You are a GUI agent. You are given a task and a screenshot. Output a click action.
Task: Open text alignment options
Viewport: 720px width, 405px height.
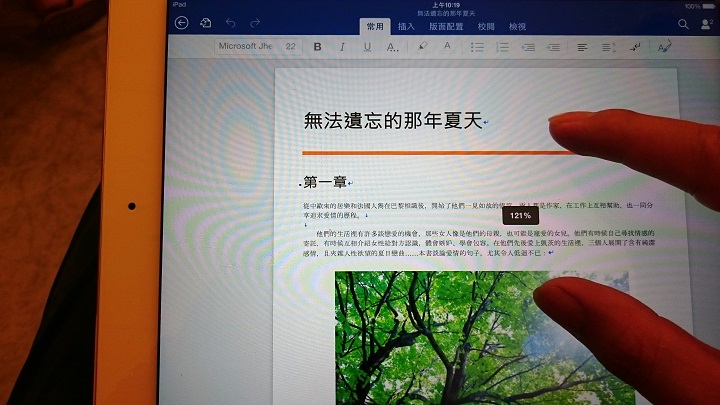[x=582, y=47]
